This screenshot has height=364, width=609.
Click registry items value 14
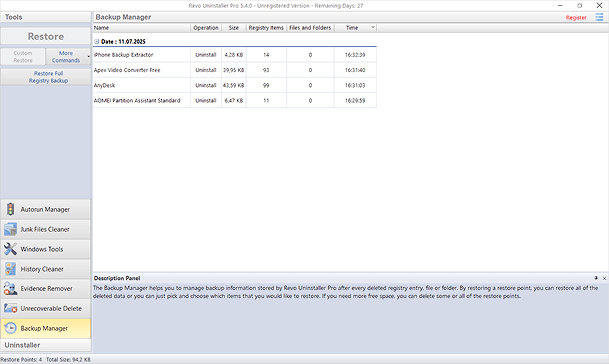[266, 55]
